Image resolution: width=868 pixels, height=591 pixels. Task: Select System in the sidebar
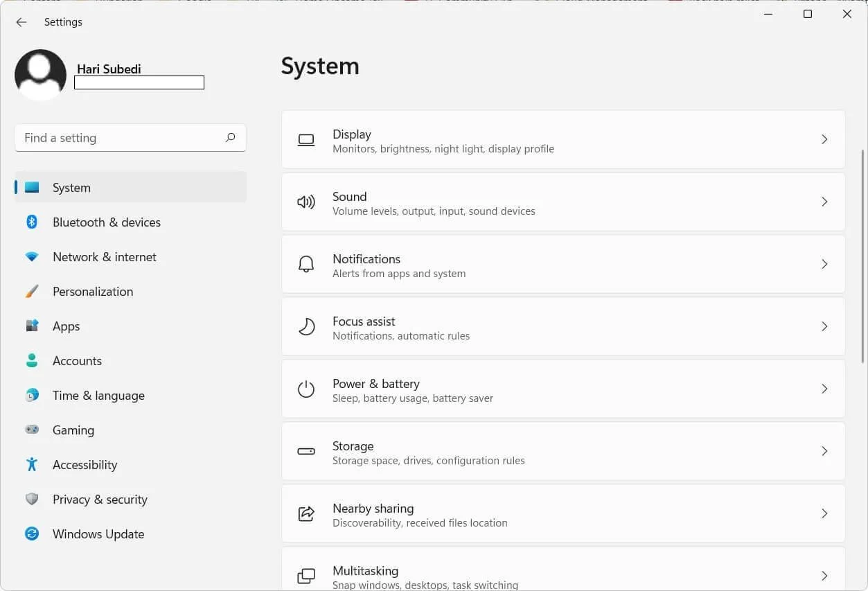71,187
